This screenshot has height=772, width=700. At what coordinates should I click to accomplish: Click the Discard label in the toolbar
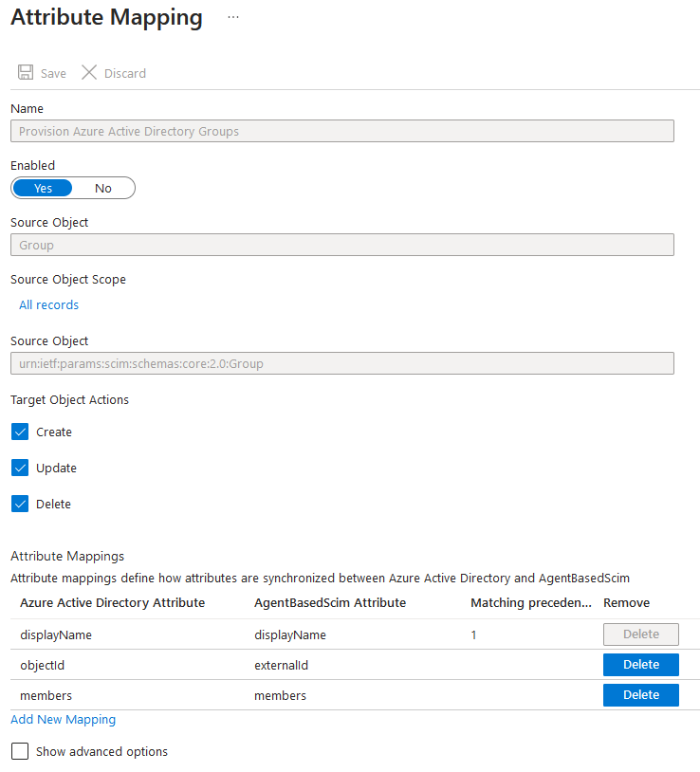tap(125, 73)
